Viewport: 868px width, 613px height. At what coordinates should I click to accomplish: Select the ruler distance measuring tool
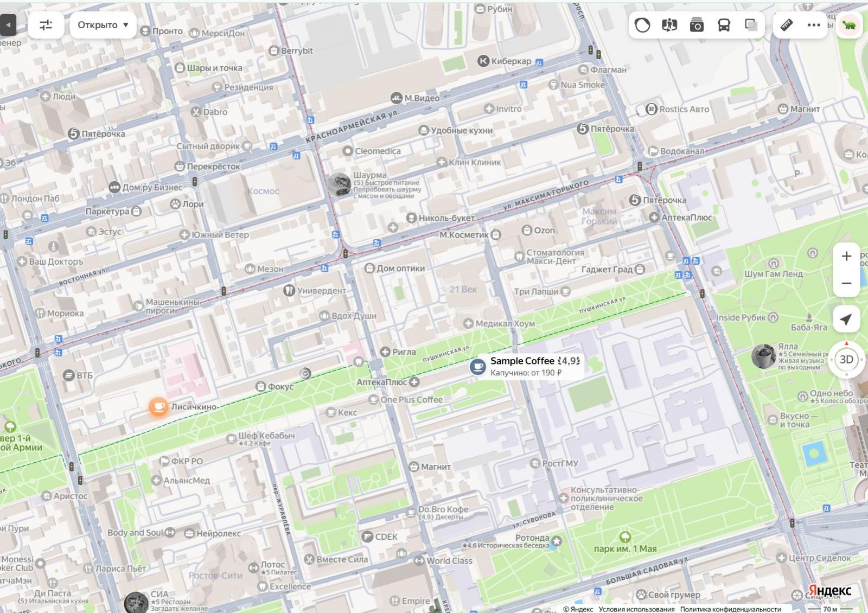[x=787, y=25]
